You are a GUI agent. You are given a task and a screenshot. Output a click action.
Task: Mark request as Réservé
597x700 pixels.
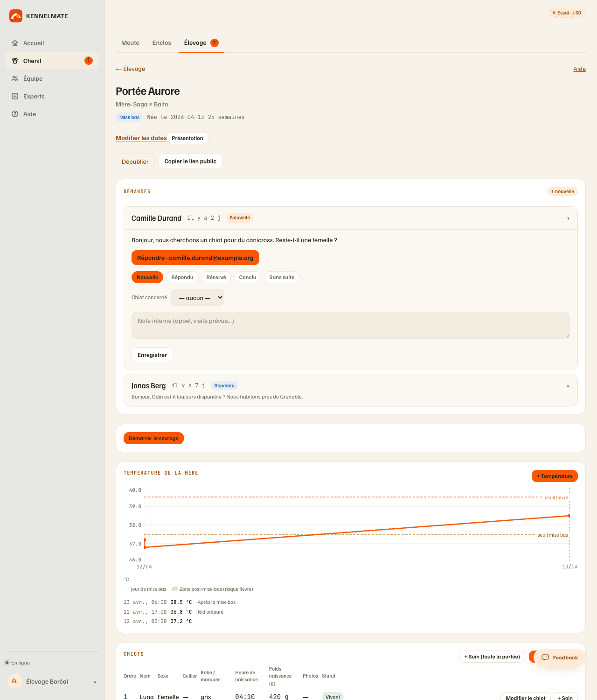click(216, 277)
